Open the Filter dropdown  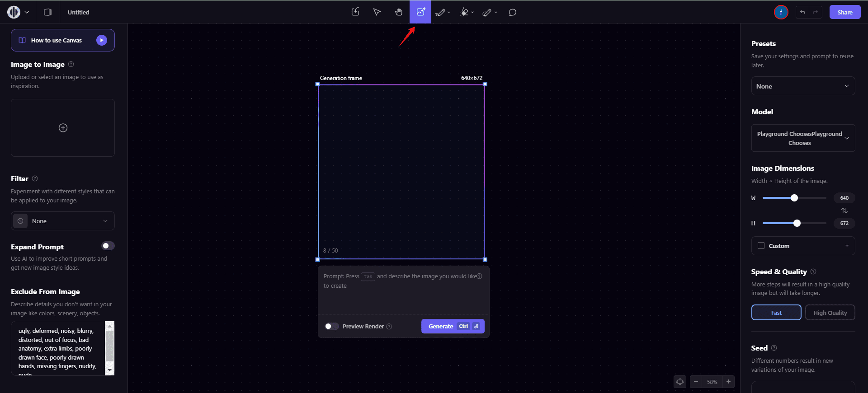[63, 221]
